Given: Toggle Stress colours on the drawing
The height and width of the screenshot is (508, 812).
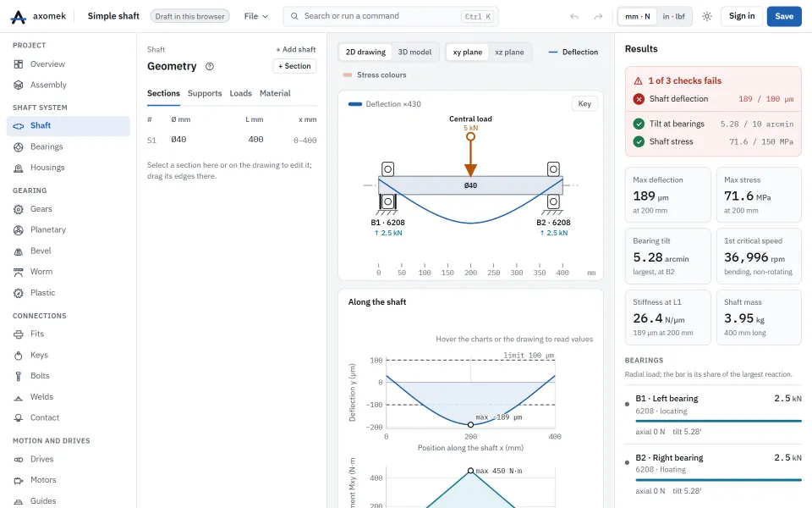Looking at the screenshot, I should pyautogui.click(x=375, y=75).
